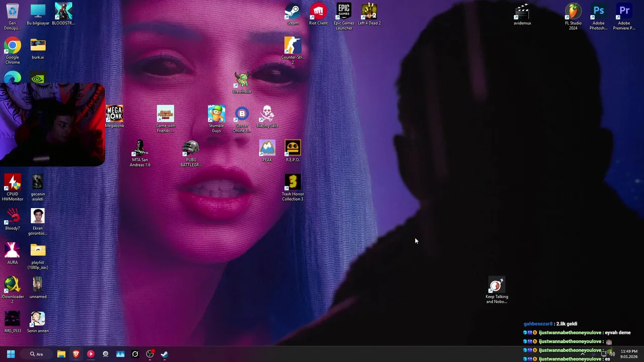Open File Explorer from the taskbar
The width and height of the screenshot is (644, 362).
pyautogui.click(x=61, y=354)
